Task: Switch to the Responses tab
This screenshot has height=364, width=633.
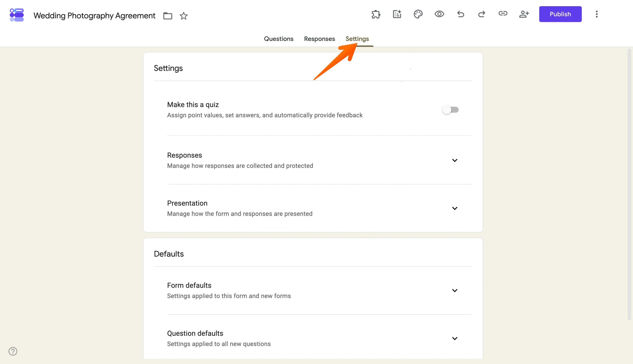Action: click(319, 39)
